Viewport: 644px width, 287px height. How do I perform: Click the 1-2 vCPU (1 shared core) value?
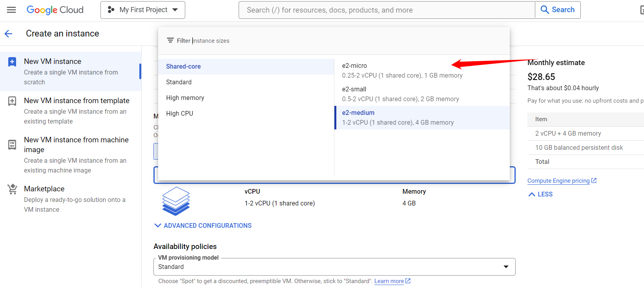click(x=280, y=203)
